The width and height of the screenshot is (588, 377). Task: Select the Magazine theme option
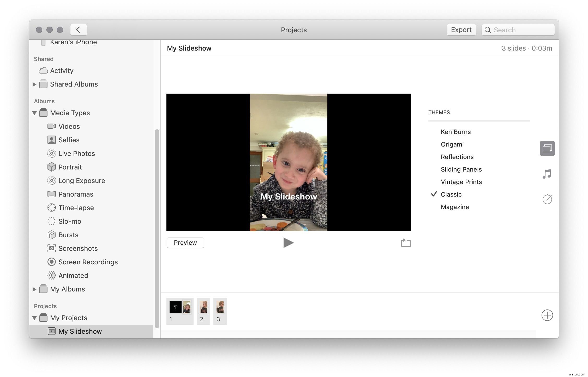click(x=454, y=207)
